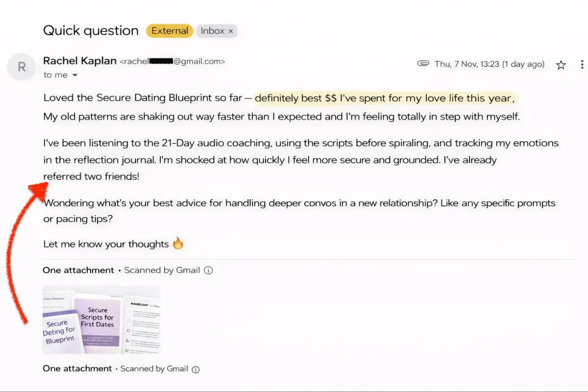The height and width of the screenshot is (392, 588).
Task: Click the sender's gmail.com email address
Action: tap(172, 62)
